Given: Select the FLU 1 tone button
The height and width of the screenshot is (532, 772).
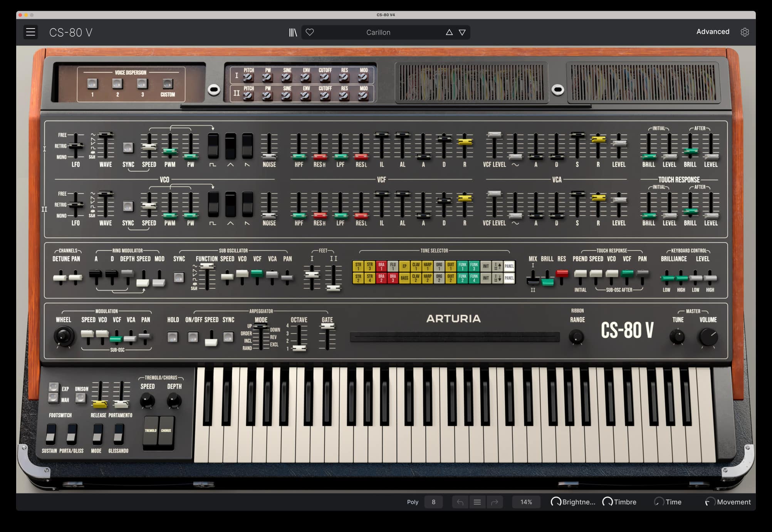Looking at the screenshot, I should pos(393,266).
